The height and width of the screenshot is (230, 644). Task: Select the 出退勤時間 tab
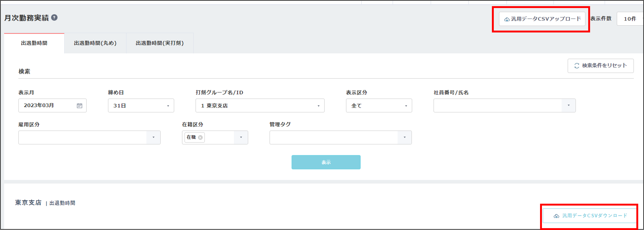(x=34, y=43)
